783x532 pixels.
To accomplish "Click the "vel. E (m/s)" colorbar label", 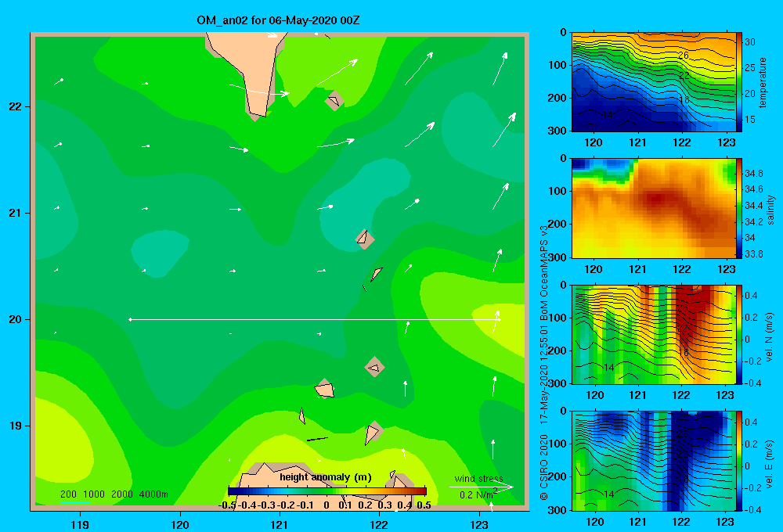I will tap(769, 462).
